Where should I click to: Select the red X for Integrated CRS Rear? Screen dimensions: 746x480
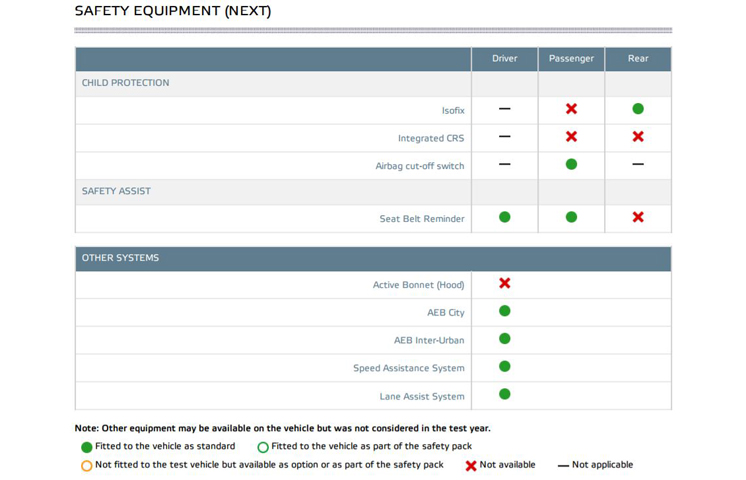coord(638,137)
